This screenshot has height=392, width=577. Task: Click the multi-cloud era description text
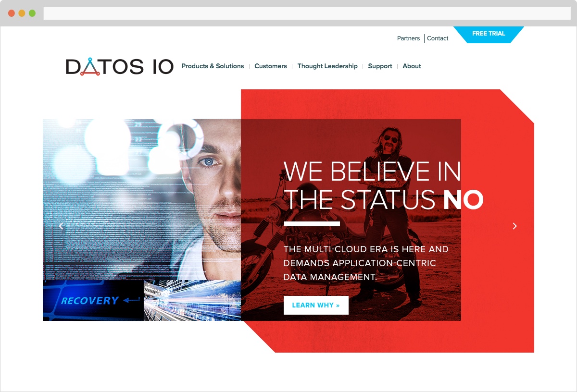pyautogui.click(x=366, y=263)
